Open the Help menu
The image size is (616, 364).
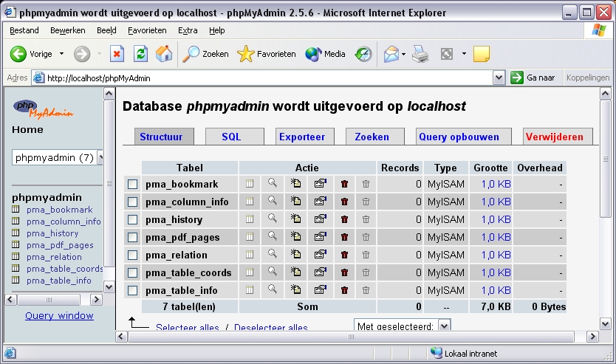(217, 30)
